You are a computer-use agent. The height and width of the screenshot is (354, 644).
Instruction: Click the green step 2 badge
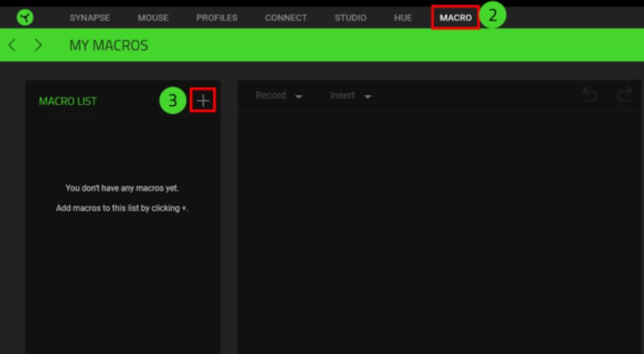pyautogui.click(x=493, y=16)
